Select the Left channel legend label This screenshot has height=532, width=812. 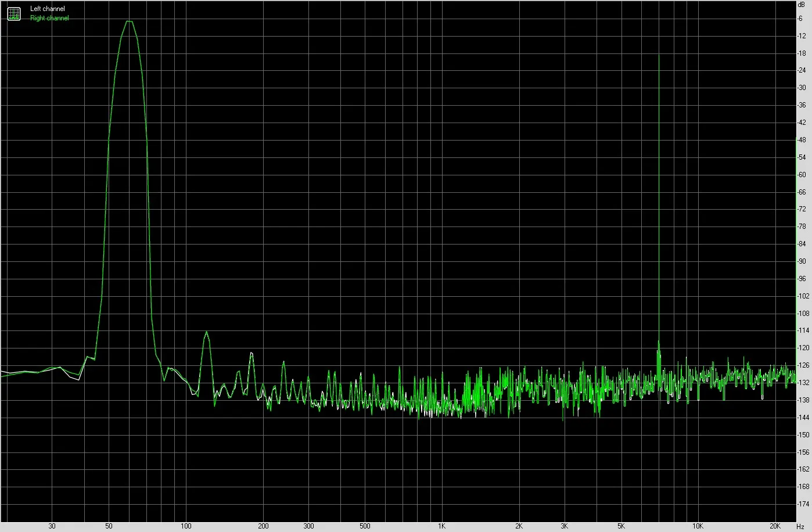point(48,9)
